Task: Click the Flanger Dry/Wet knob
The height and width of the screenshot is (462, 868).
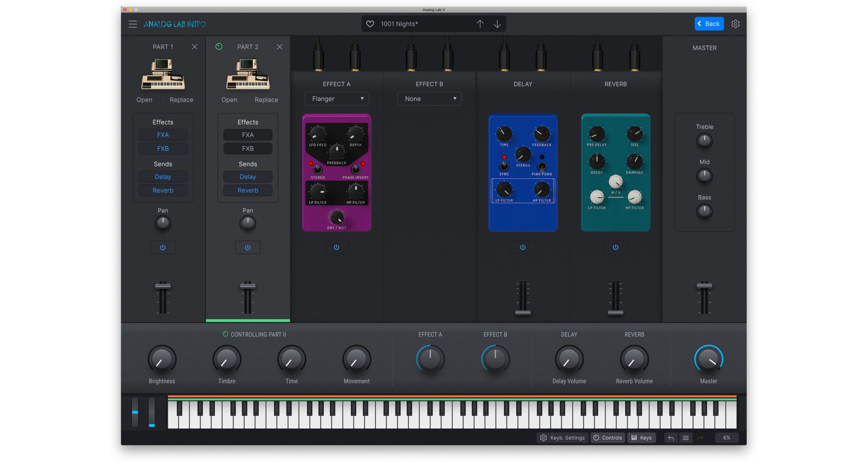Action: pos(337,218)
